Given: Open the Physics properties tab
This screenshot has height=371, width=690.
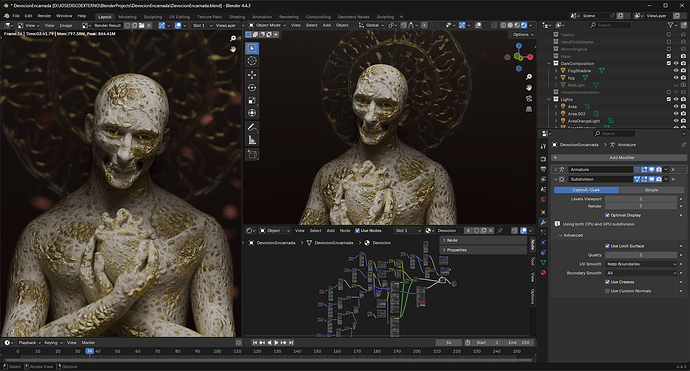Looking at the screenshot, I should point(543,242).
